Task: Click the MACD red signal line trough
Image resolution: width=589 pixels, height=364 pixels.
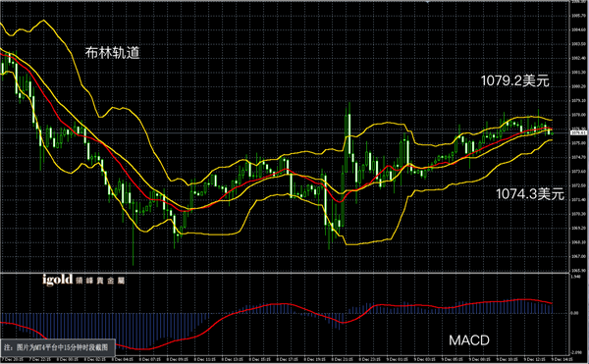Action: [139, 349]
